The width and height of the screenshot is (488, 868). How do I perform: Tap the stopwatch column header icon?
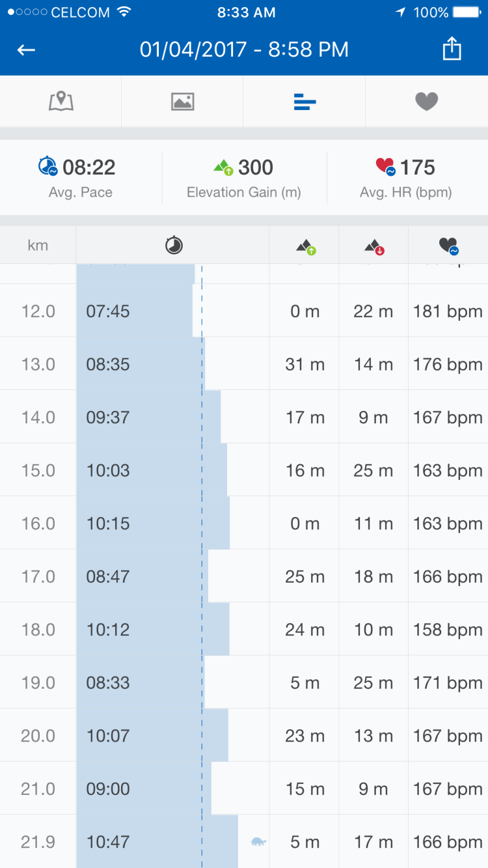[174, 245]
